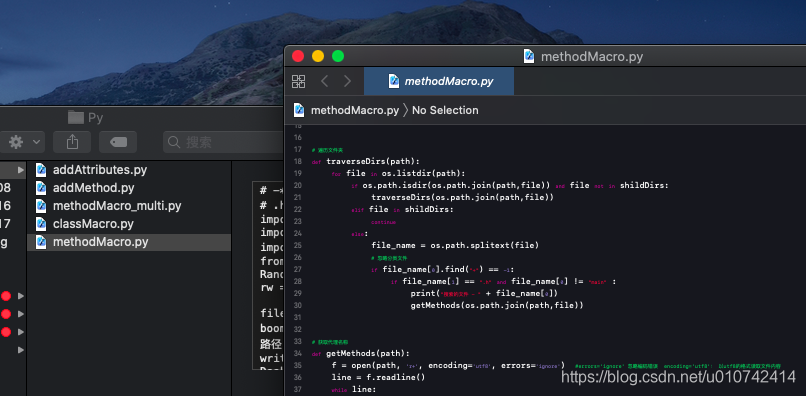Click the addAttributes.py file icon

pos(41,170)
